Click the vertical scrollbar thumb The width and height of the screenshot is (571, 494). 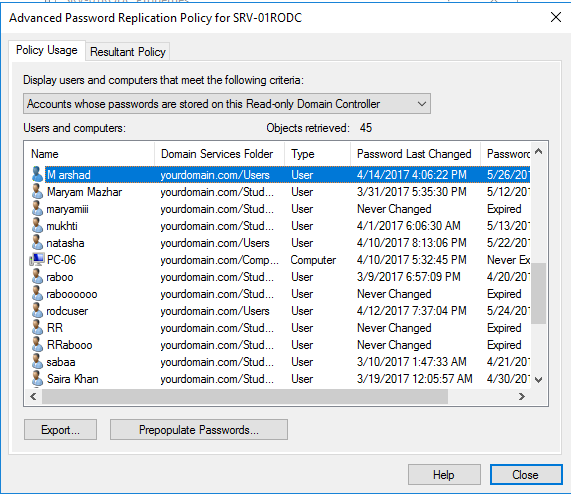click(539, 293)
